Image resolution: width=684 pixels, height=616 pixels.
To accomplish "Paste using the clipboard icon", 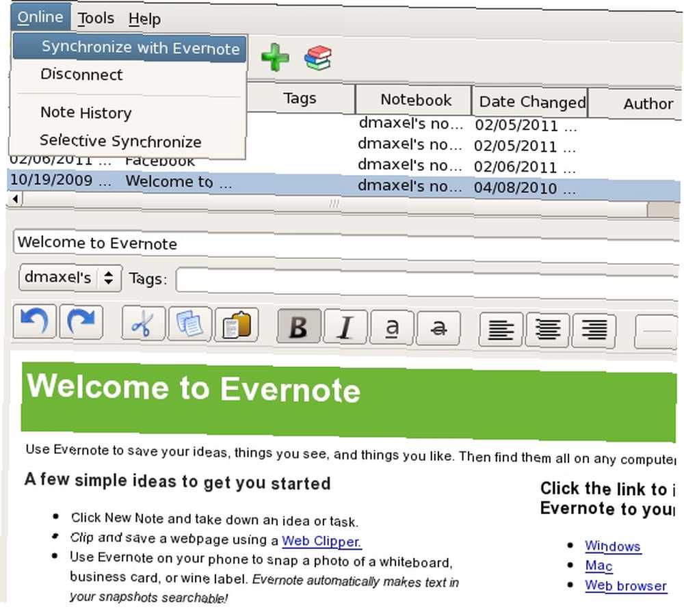I will click(x=237, y=325).
